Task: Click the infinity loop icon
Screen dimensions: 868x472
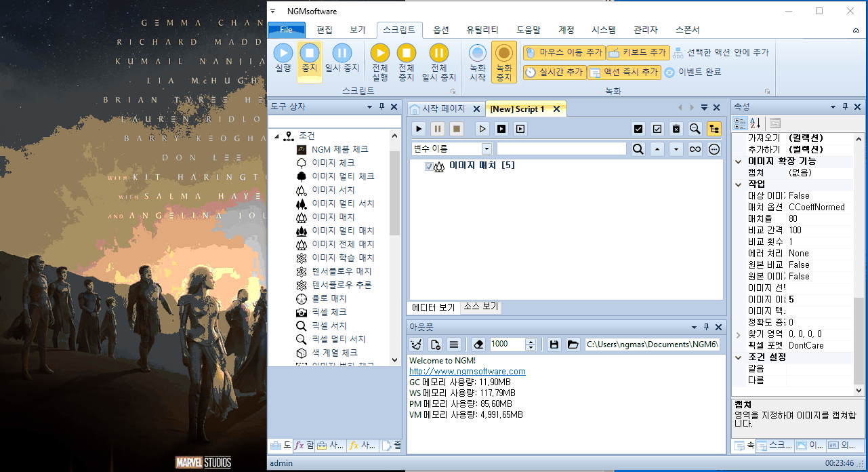Action: click(695, 149)
